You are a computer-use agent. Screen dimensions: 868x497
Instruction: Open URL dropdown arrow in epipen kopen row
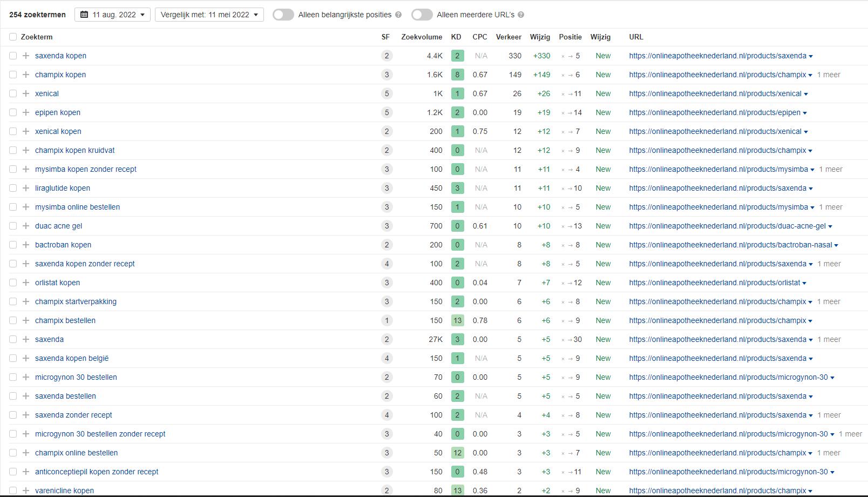coord(805,113)
